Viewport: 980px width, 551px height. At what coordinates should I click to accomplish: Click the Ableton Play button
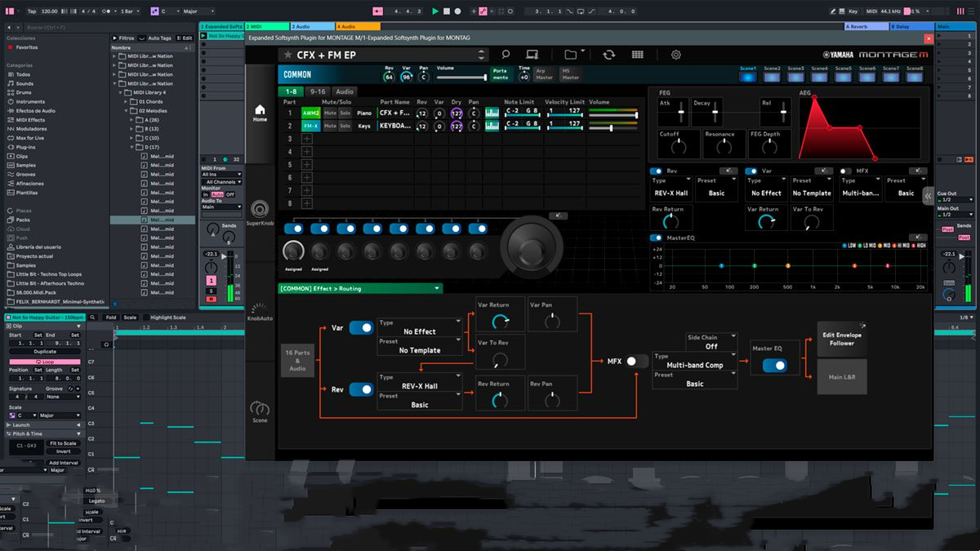(x=435, y=11)
